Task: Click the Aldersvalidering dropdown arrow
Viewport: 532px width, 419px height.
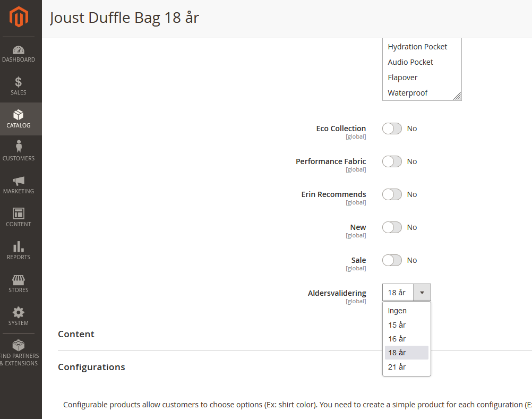Action: click(x=422, y=293)
